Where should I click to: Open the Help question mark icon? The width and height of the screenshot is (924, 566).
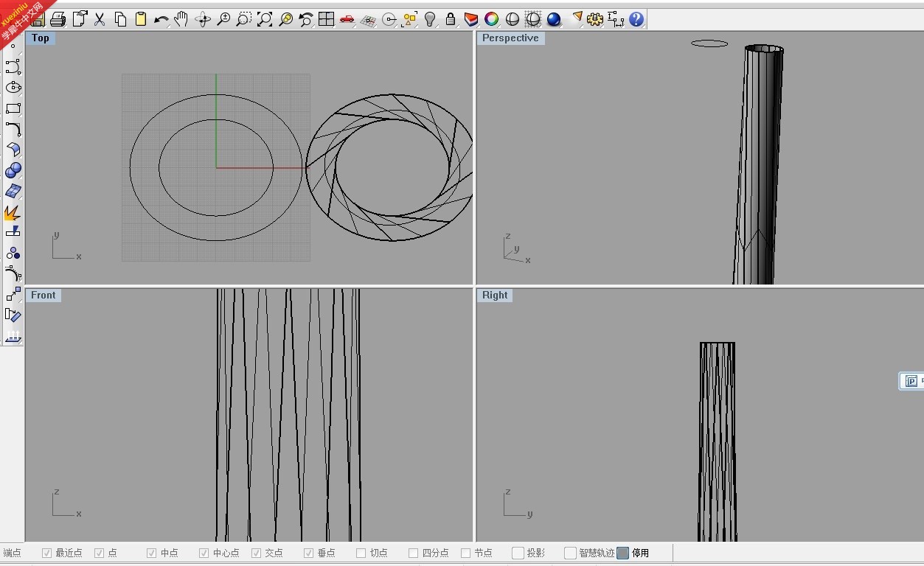coord(636,20)
